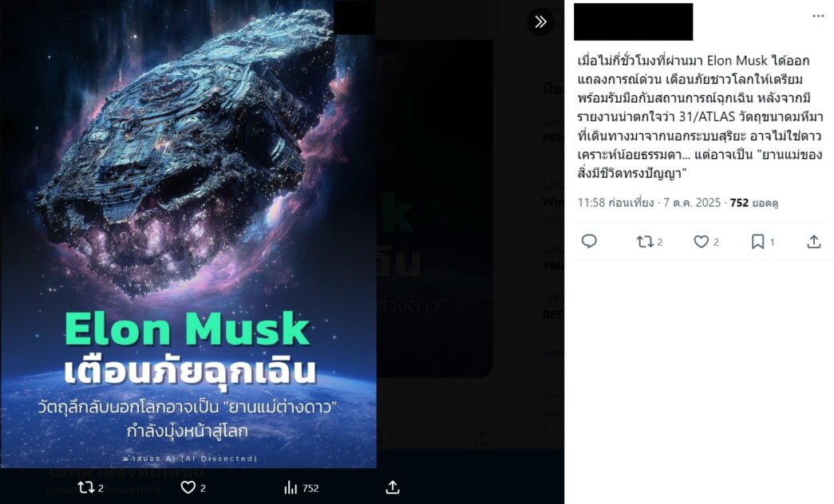Click the Thai tweet text about 31/ATLAS
The width and height of the screenshot is (834, 504).
tap(699, 117)
